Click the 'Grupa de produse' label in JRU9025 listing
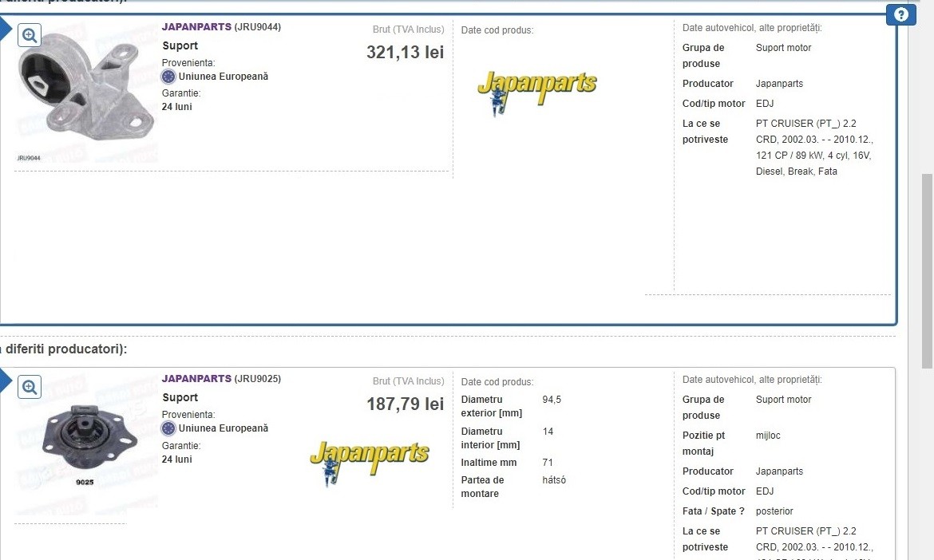Screen dimensions: 934x560 point(703,408)
